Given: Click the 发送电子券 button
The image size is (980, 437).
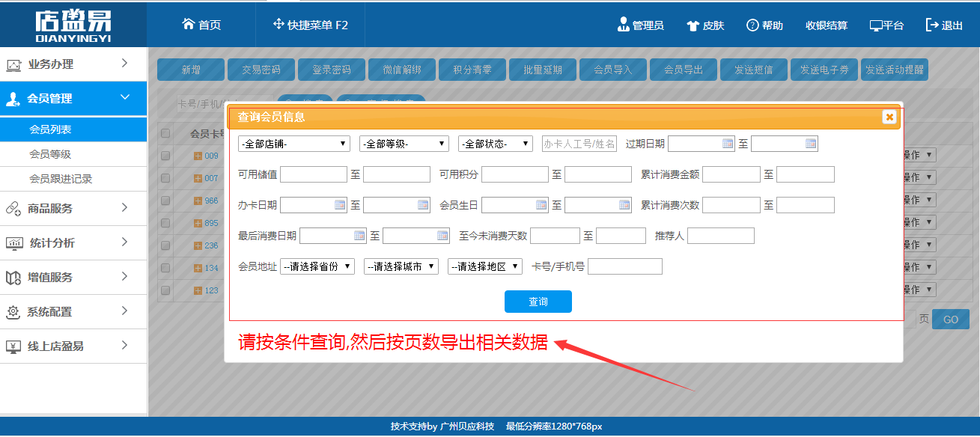Looking at the screenshot, I should 824,70.
